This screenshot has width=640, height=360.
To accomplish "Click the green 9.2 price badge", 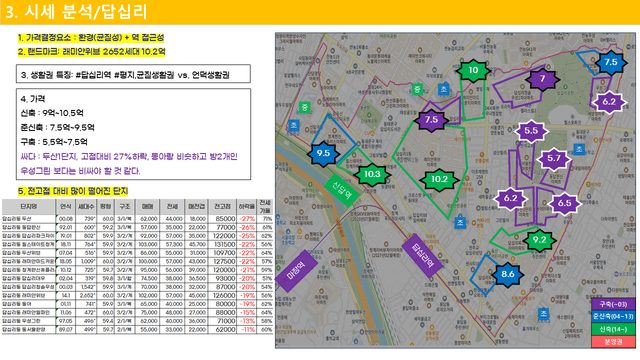I will [x=539, y=240].
